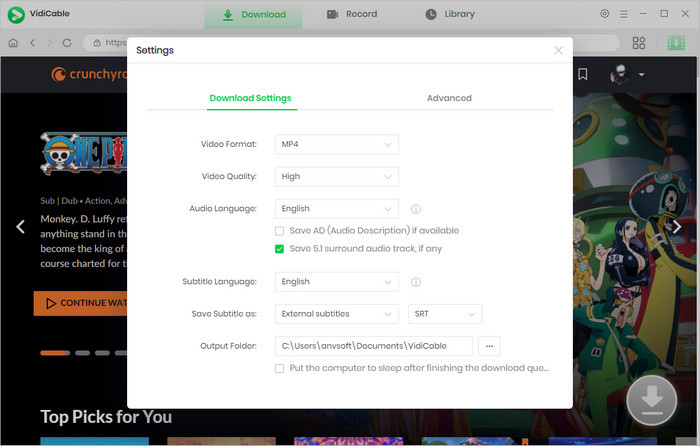Navigate back in the browser bar
The width and height of the screenshot is (700, 446).
click(33, 43)
